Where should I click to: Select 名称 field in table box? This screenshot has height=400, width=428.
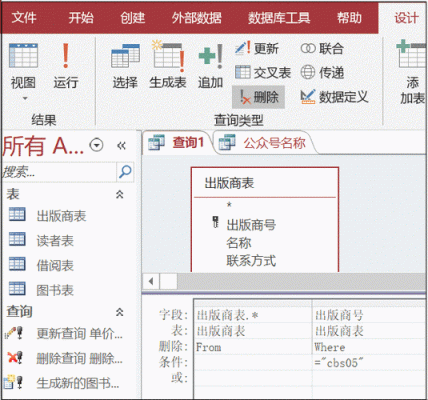[239, 243]
